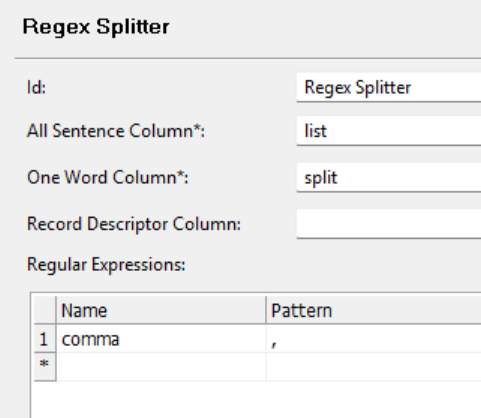Focus the All Sentence Column field with list
Screen dimensions: 481x418
pyautogui.click(x=389, y=131)
